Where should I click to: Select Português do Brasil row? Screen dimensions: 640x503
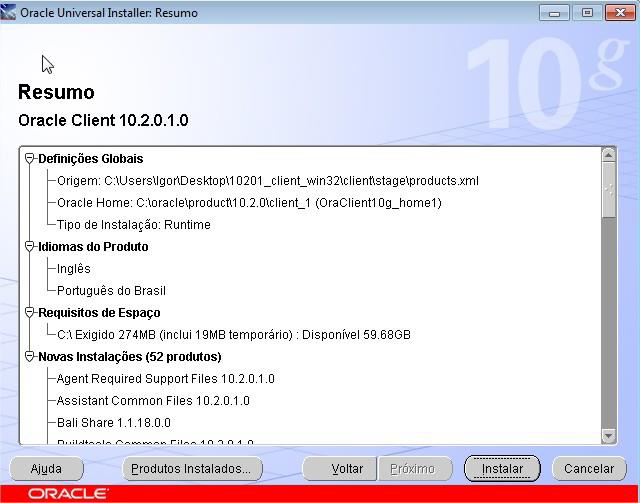pos(111,291)
